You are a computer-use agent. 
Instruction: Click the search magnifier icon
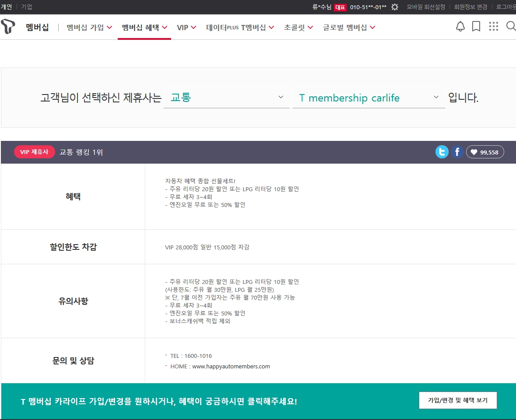click(x=510, y=27)
